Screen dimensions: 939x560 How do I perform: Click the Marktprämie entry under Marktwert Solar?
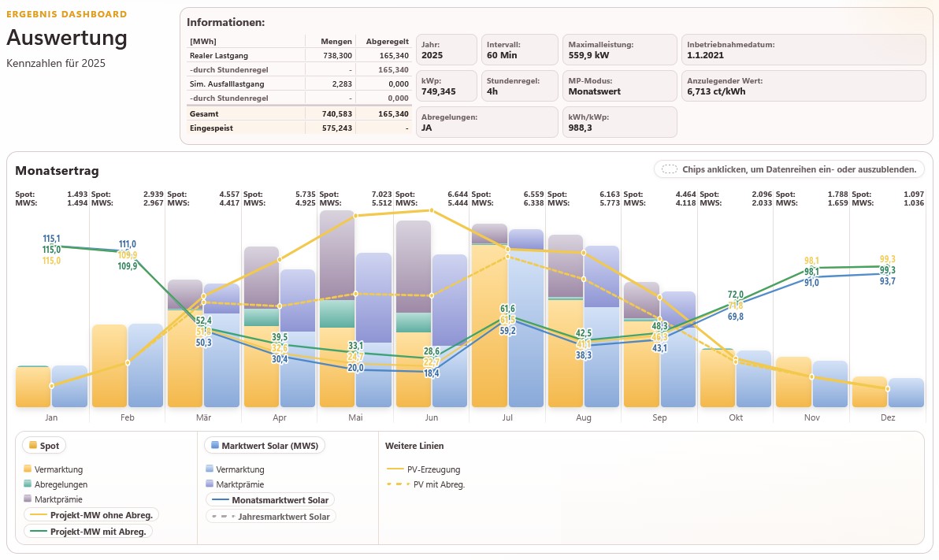[x=235, y=484]
